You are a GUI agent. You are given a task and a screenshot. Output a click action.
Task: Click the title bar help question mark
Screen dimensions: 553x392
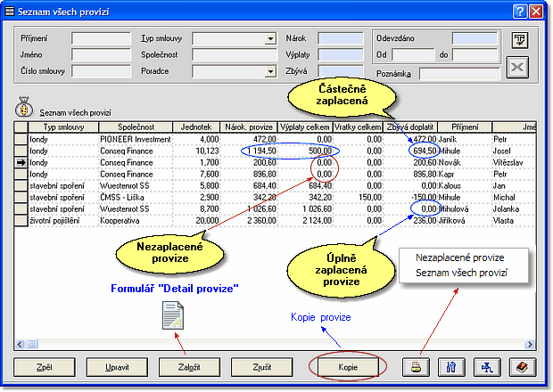pyautogui.click(x=519, y=11)
